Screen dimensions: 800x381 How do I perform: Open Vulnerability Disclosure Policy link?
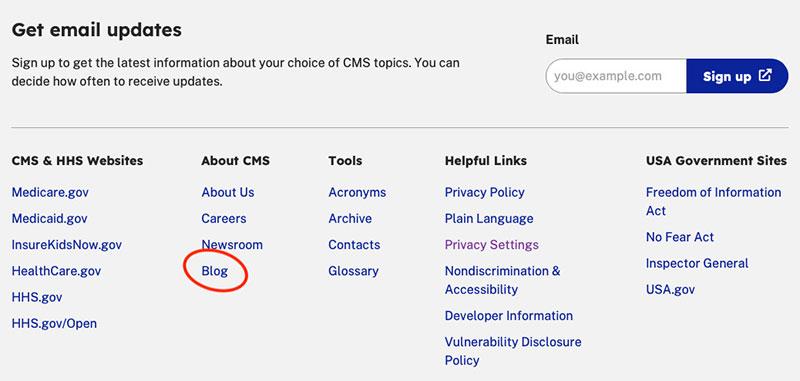click(513, 351)
